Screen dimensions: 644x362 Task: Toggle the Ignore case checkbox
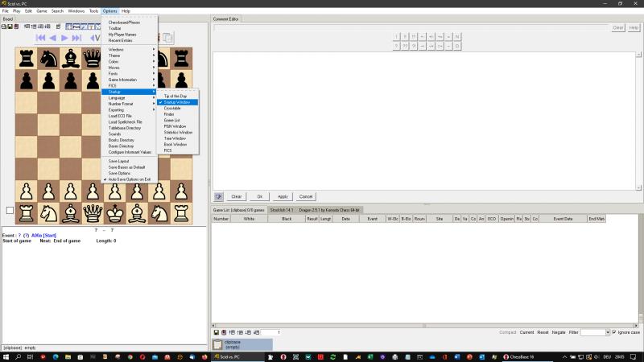click(614, 332)
